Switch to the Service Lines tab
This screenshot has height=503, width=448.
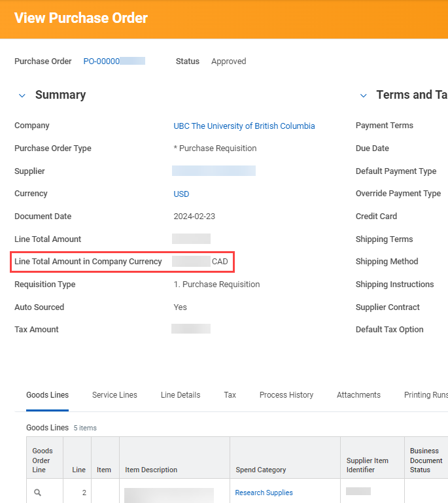pyautogui.click(x=114, y=395)
